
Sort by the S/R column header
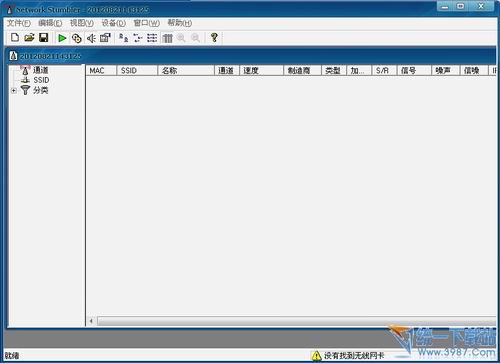[x=385, y=70]
